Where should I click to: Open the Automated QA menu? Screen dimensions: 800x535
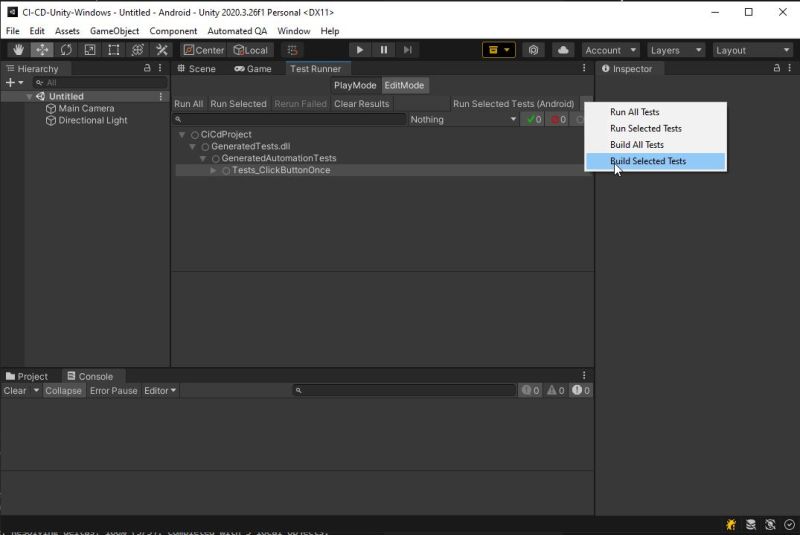(x=237, y=31)
